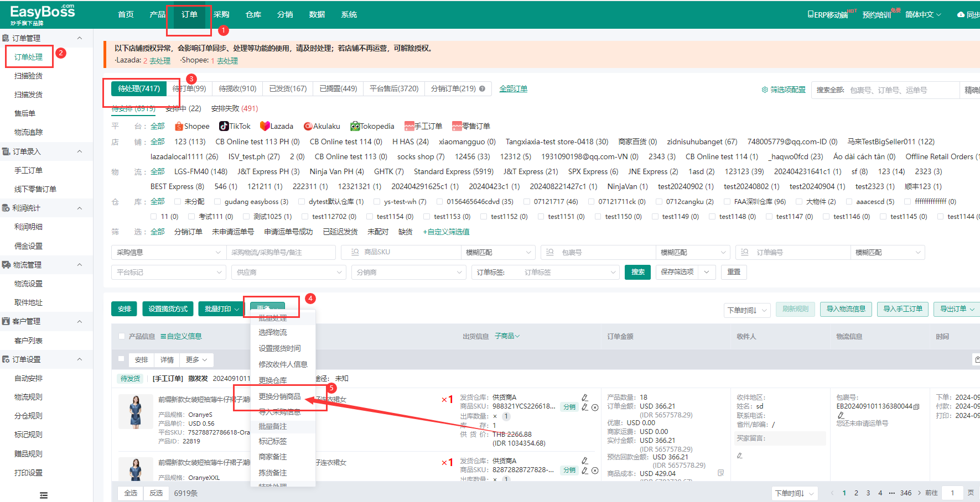Click 自定义信息 list icon in table header
Viewport: 980px width, 502px height.
click(x=163, y=336)
